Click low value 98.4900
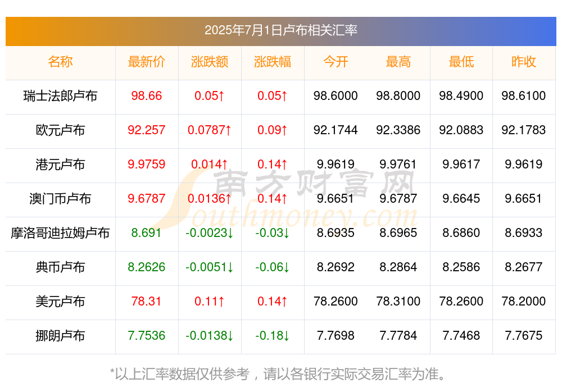Image resolution: width=562 pixels, height=392 pixels. click(461, 95)
